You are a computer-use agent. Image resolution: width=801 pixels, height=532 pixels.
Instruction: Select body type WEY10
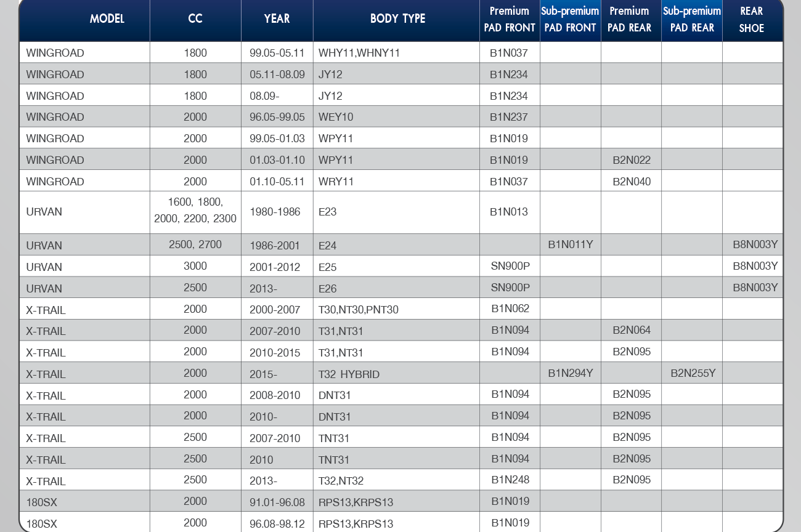coord(336,117)
